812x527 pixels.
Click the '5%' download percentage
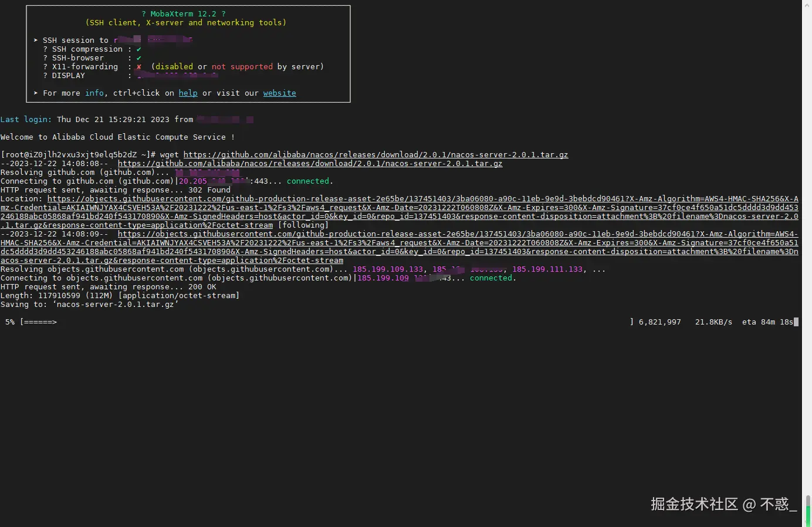[9, 322]
